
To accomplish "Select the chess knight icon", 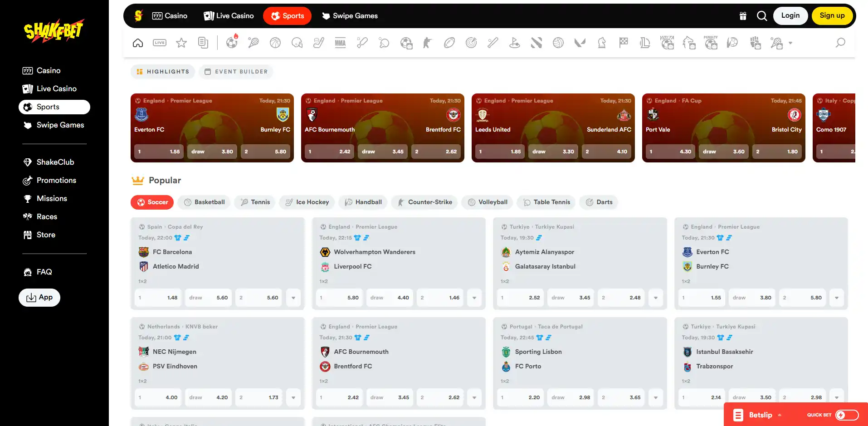I will 602,43.
